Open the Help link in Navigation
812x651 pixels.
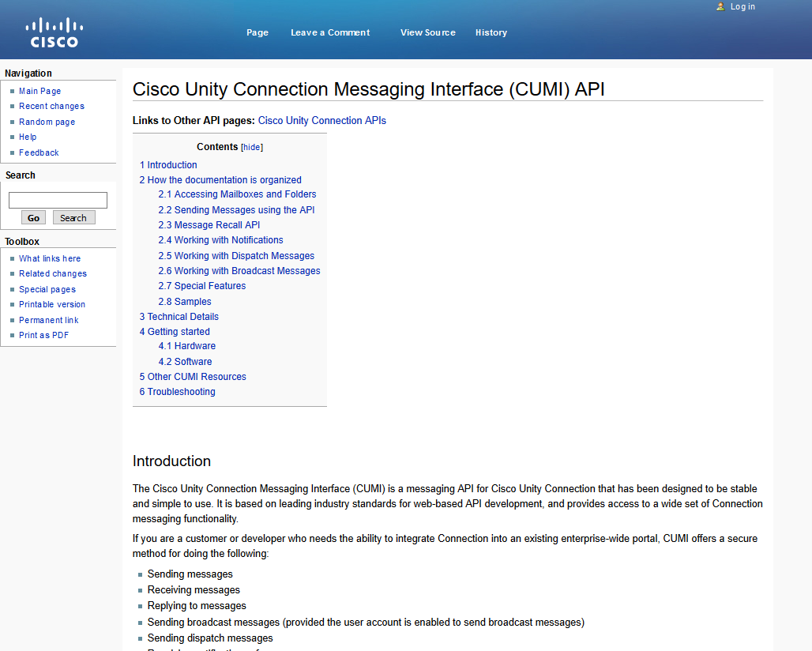click(28, 137)
